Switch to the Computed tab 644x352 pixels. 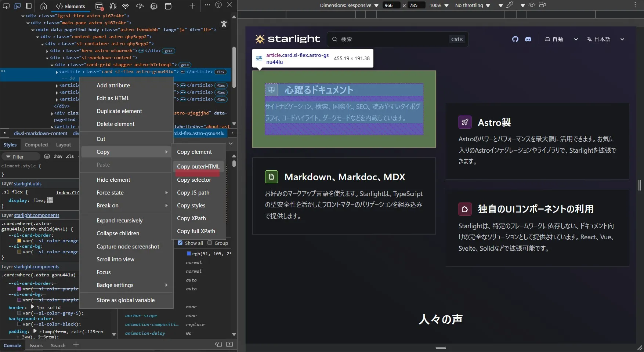click(36, 145)
